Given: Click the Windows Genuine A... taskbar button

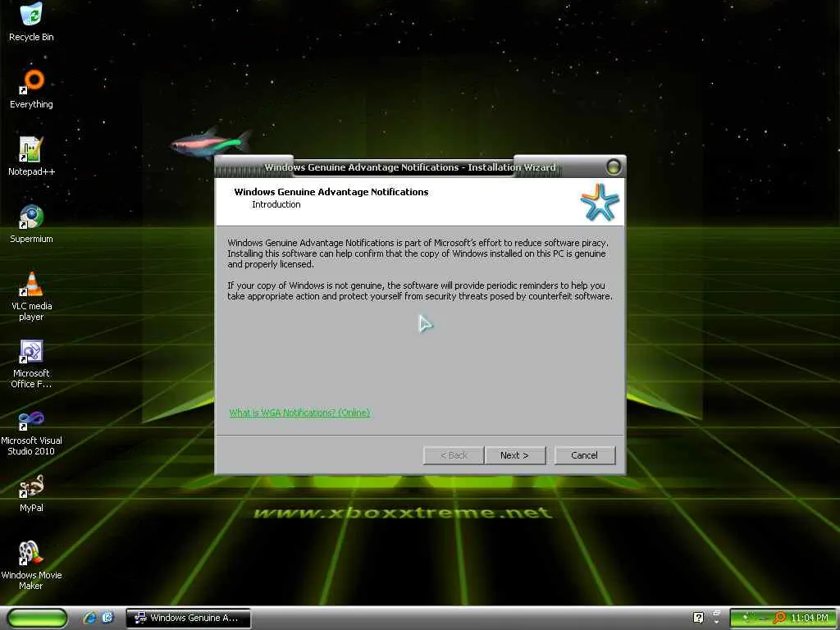Looking at the screenshot, I should click(188, 618).
